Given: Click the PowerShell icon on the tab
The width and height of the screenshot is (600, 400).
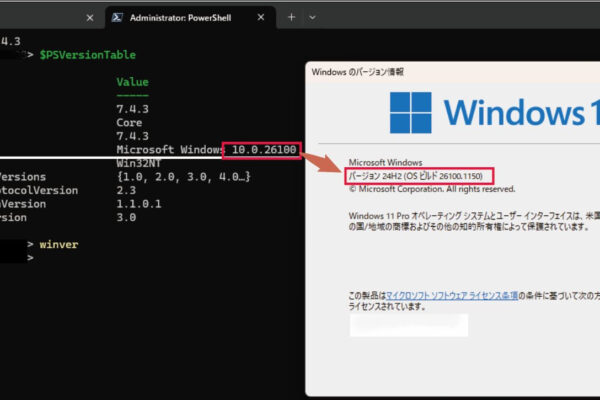Looking at the screenshot, I should (x=117, y=17).
